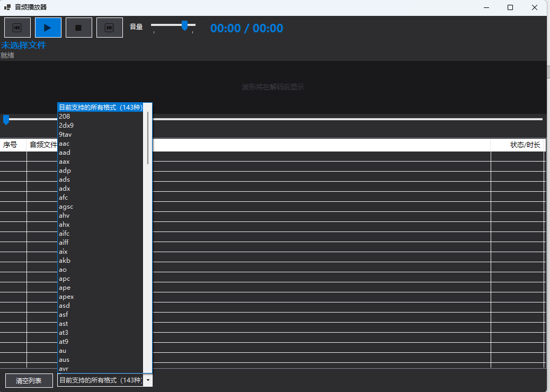
Task: Click the waveform display area placeholder text
Action: [273, 87]
